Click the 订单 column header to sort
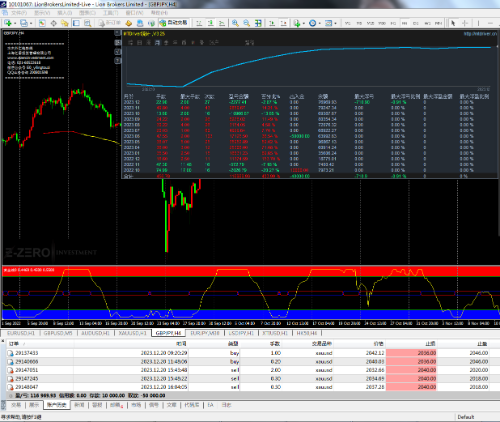Screen dimensions: 500x422 click(14, 344)
